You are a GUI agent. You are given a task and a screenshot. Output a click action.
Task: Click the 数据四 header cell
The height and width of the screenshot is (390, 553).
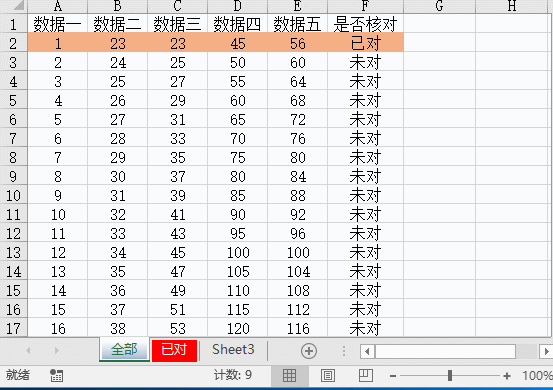point(237,24)
